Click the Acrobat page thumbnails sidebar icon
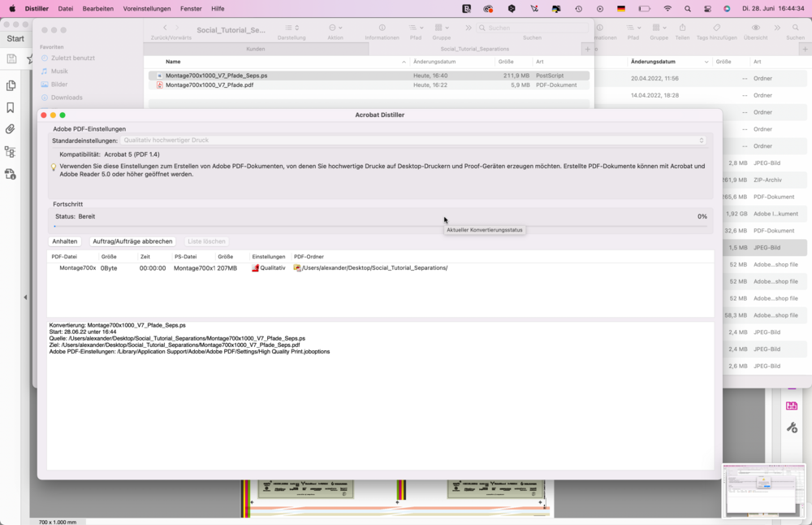 [11, 85]
